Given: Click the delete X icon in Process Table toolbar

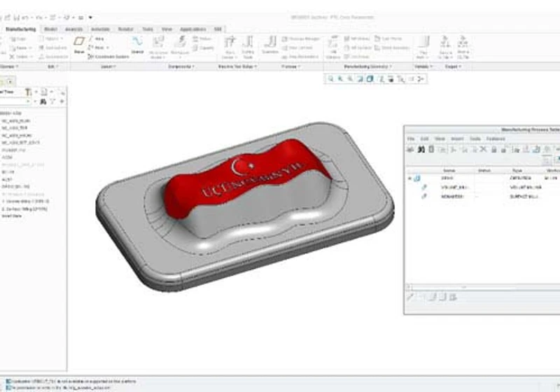Looking at the screenshot, I should 483,149.
